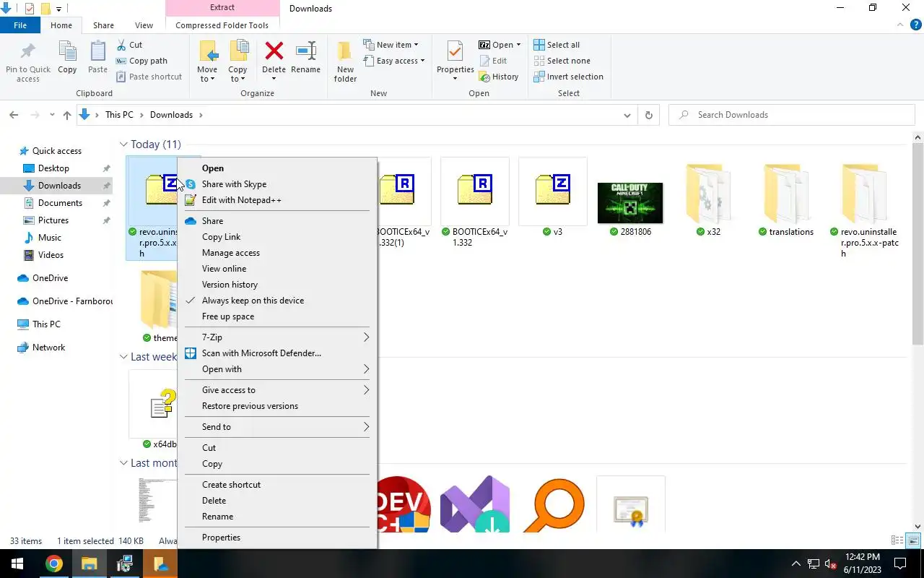The width and height of the screenshot is (924, 578).
Task: Click the Paste ribbon icon
Action: click(97, 58)
